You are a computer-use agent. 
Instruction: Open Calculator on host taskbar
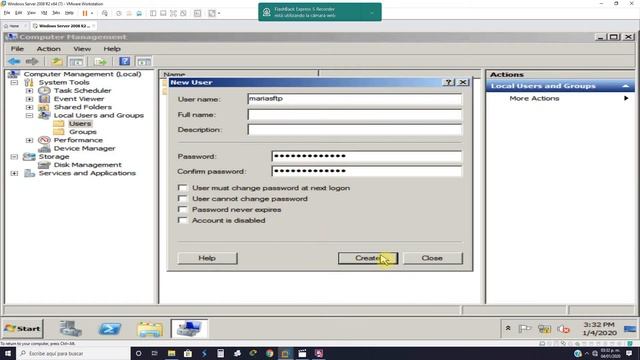tap(220, 353)
